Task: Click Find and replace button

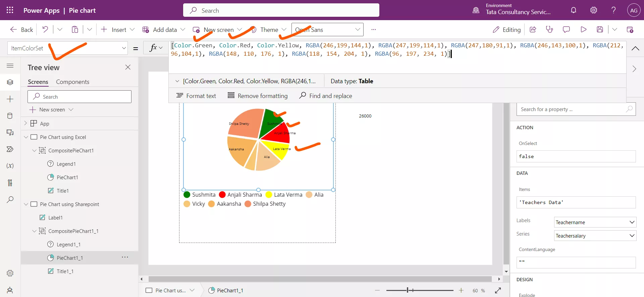Action: pyautogui.click(x=325, y=96)
